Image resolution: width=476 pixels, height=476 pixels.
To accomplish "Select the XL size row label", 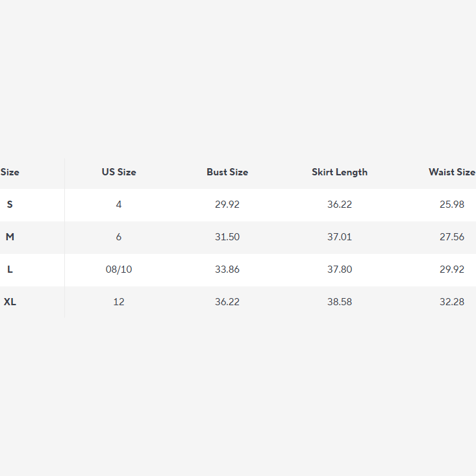I will [10, 302].
